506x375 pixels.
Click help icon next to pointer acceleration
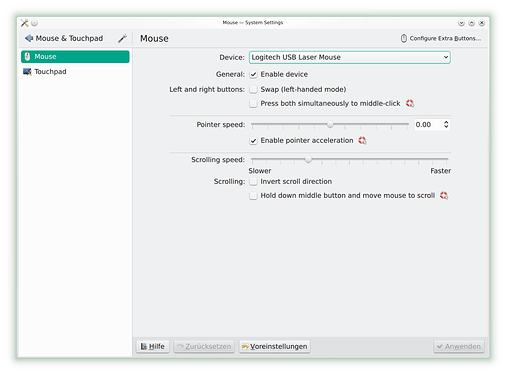pos(362,141)
